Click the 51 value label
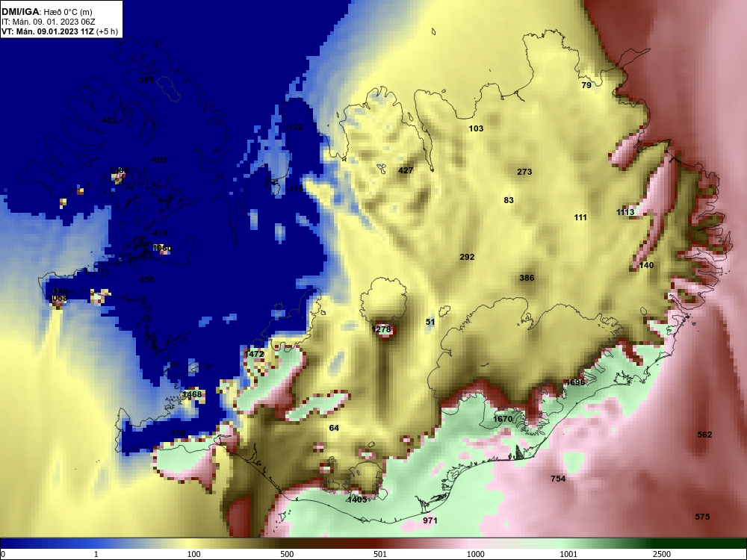The width and height of the screenshot is (747, 560). point(430,323)
